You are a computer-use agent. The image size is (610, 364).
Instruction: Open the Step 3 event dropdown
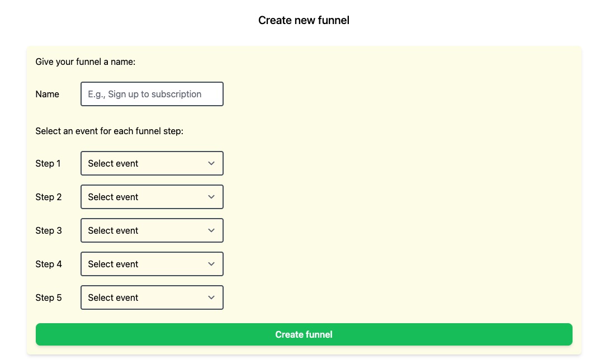(x=152, y=230)
